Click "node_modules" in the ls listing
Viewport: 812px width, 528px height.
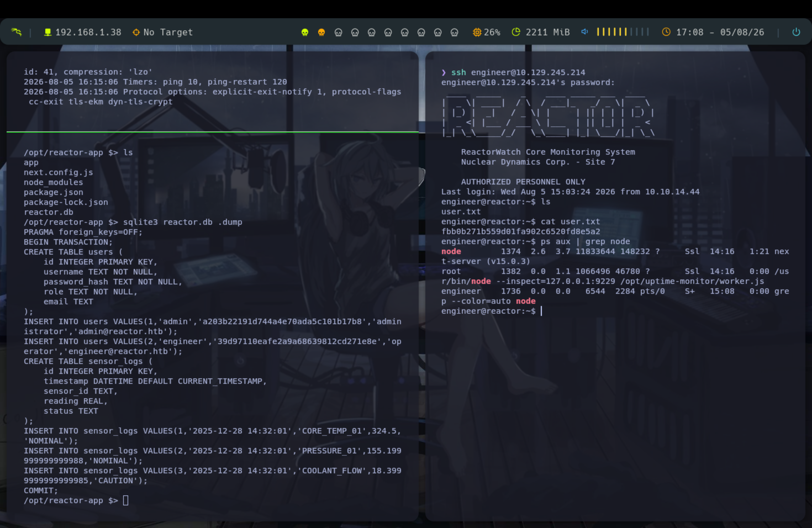[x=53, y=183]
